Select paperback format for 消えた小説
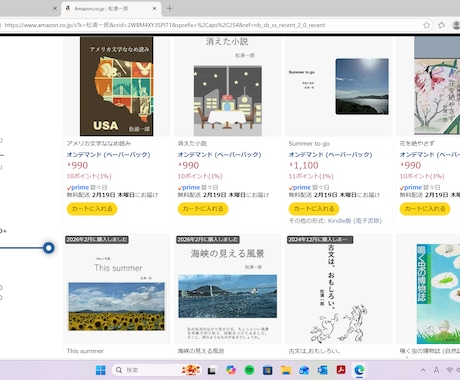The image size is (460, 380). click(x=219, y=154)
